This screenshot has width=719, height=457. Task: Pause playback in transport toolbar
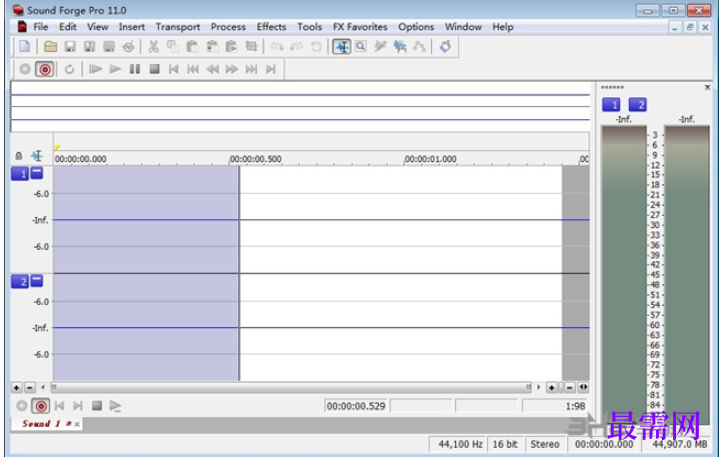134,69
